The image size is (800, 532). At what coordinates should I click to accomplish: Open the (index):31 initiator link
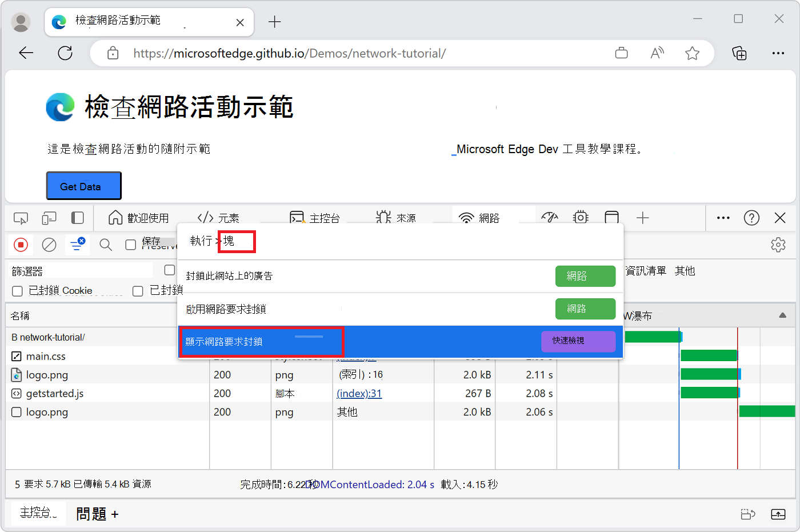pos(359,393)
